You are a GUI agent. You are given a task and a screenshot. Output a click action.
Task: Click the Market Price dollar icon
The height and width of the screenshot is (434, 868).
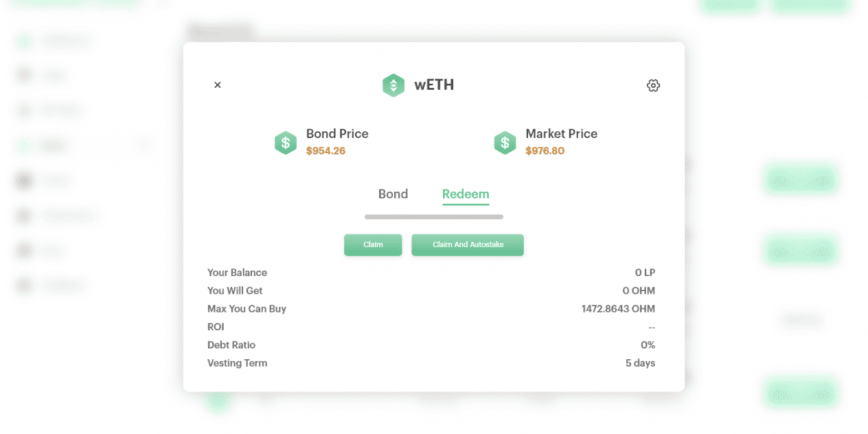[505, 143]
